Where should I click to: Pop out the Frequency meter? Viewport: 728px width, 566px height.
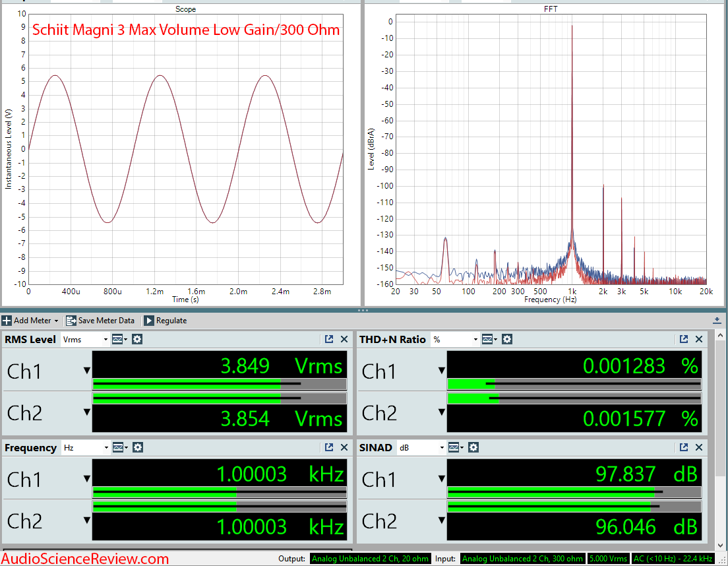(x=328, y=448)
